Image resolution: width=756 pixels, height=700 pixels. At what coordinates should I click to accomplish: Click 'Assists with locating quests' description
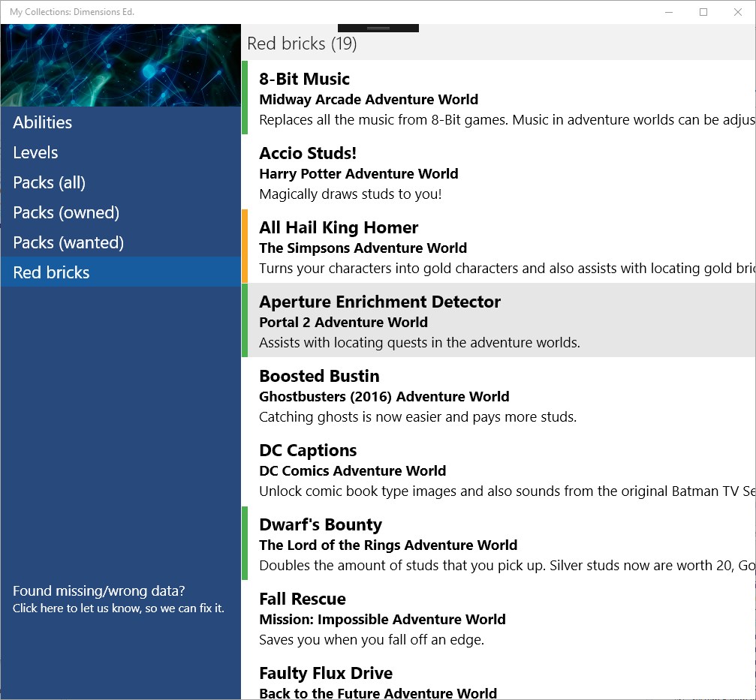[x=419, y=343]
